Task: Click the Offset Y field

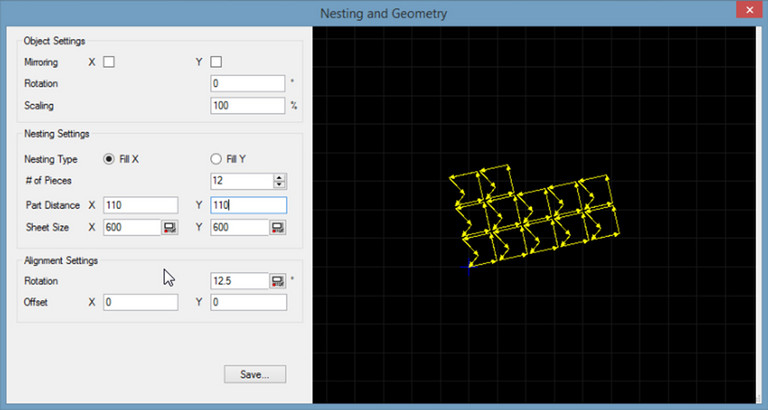Action: 249,302
